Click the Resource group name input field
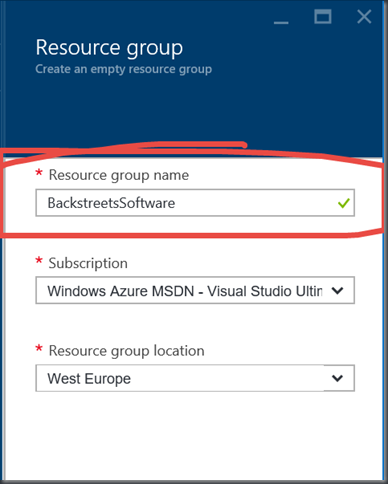 coord(195,203)
